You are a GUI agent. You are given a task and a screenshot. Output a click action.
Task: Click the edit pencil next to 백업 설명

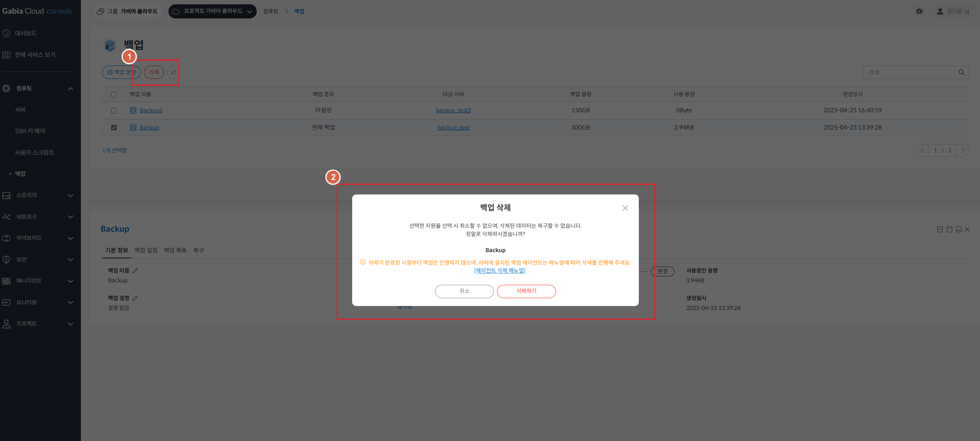click(135, 298)
